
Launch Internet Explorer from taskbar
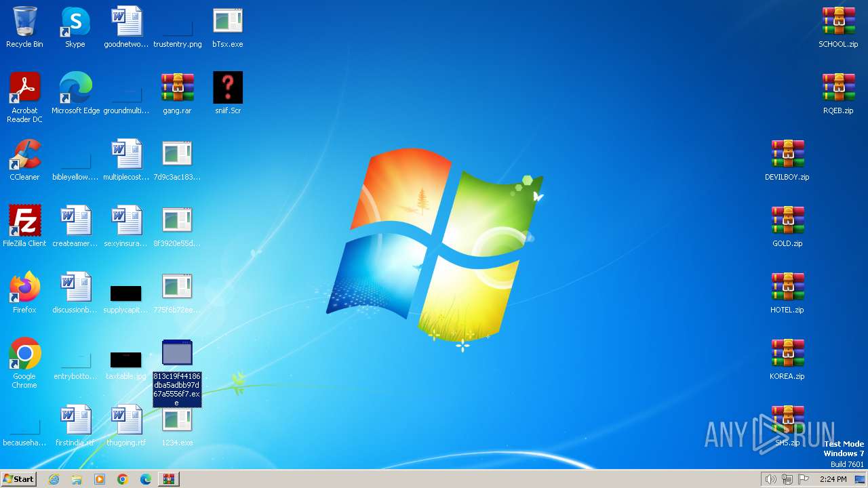click(54, 479)
